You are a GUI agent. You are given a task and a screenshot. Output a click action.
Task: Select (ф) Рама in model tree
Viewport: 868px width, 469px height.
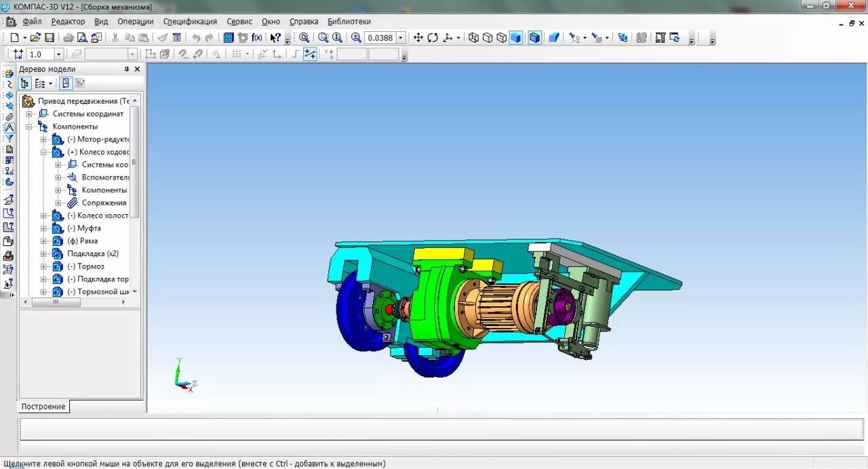click(x=82, y=241)
